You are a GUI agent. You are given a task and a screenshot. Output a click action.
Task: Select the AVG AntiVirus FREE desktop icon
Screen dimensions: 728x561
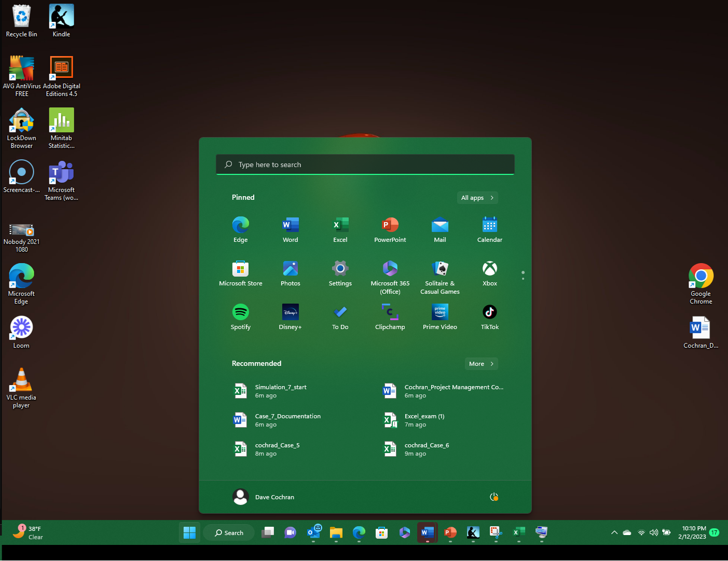click(x=21, y=76)
